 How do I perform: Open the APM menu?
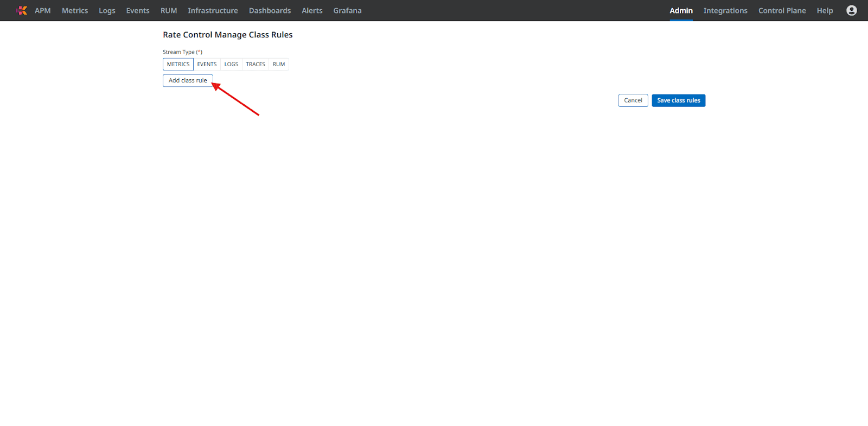click(43, 10)
